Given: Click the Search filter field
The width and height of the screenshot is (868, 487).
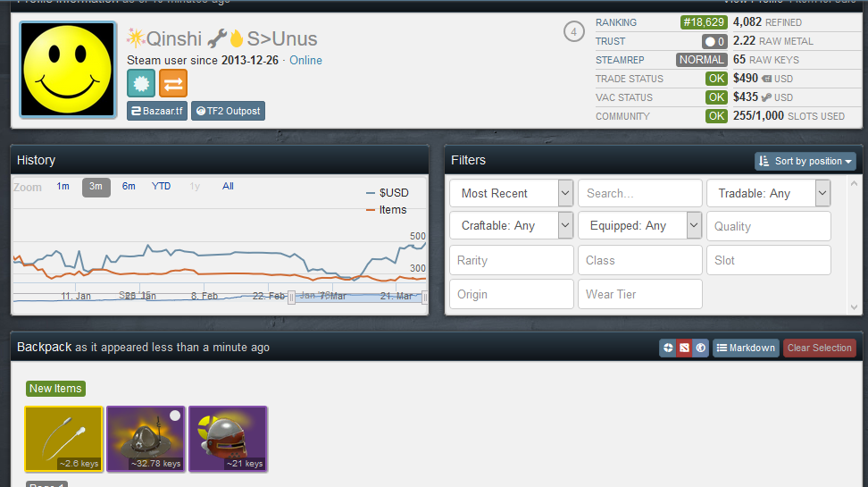Looking at the screenshot, I should pyautogui.click(x=640, y=193).
